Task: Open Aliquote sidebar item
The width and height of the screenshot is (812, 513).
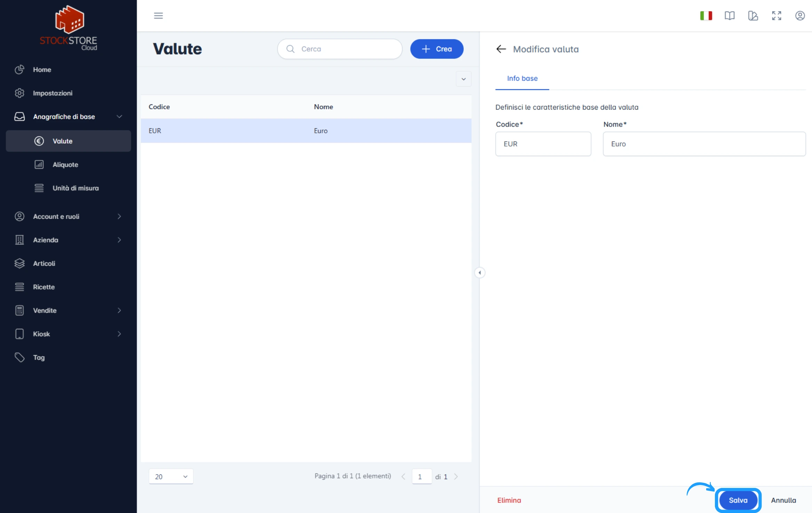Action: coord(68,165)
